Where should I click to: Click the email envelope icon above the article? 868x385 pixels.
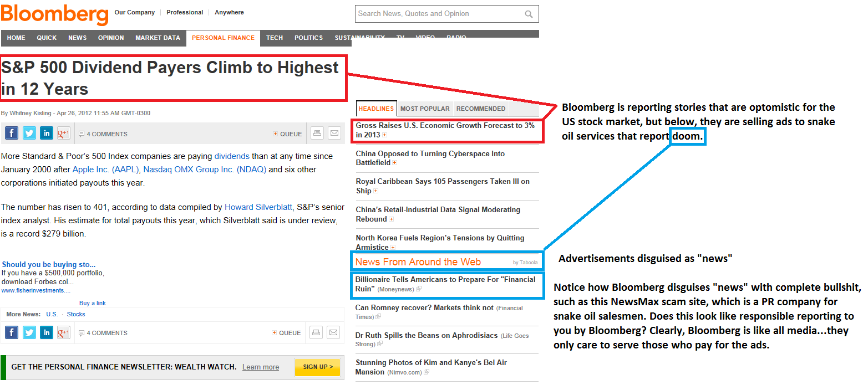pos(334,134)
